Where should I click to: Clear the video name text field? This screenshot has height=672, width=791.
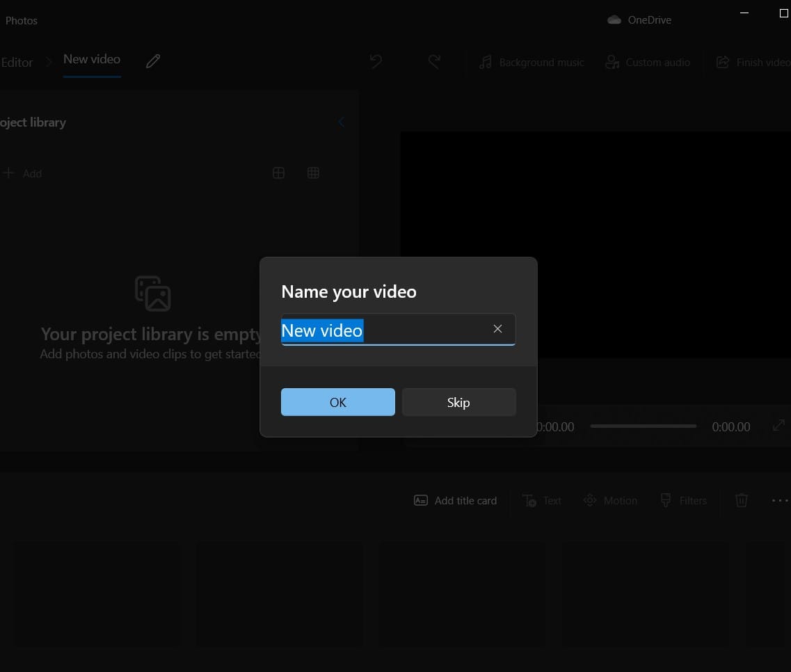click(497, 329)
